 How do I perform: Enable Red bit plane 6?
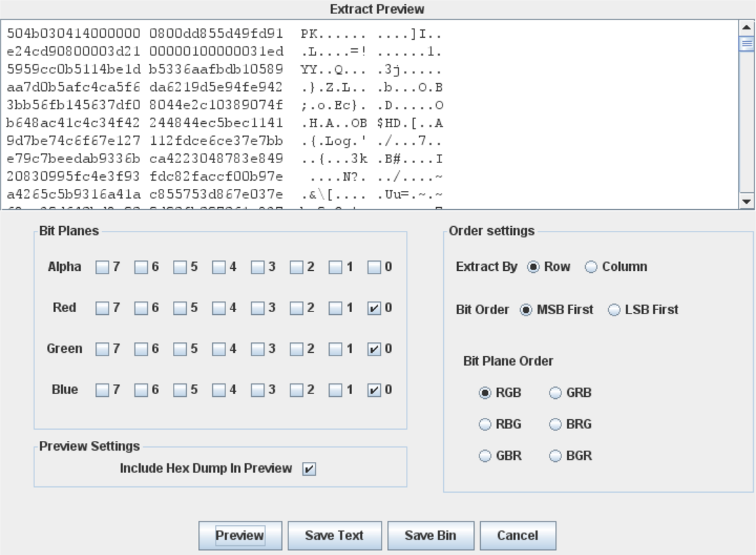point(141,308)
